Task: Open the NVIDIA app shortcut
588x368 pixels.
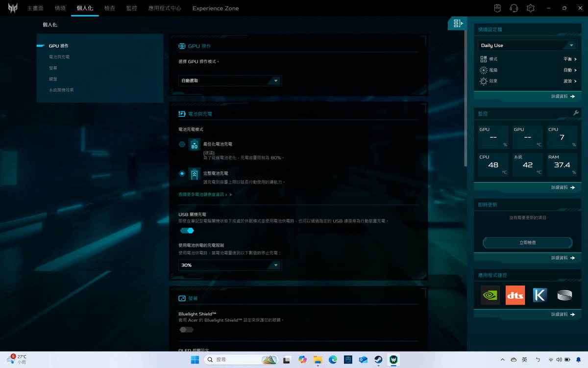Action: [490, 295]
